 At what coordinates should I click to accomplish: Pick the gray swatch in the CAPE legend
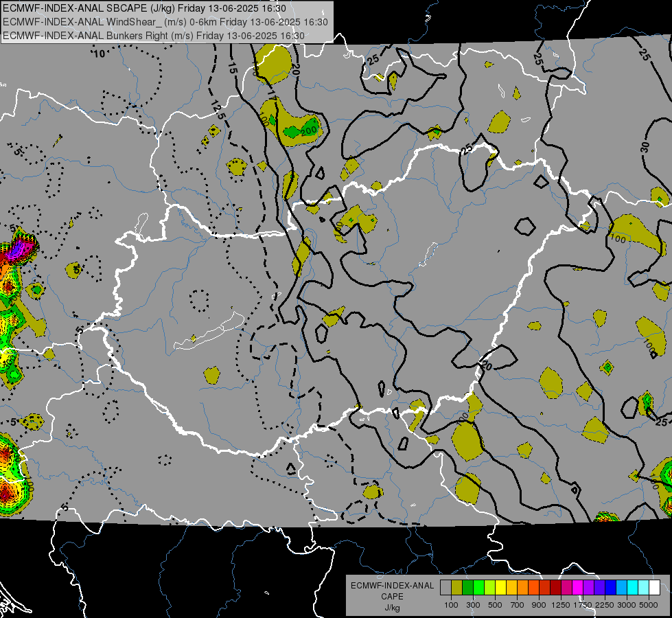pyautogui.click(x=445, y=587)
